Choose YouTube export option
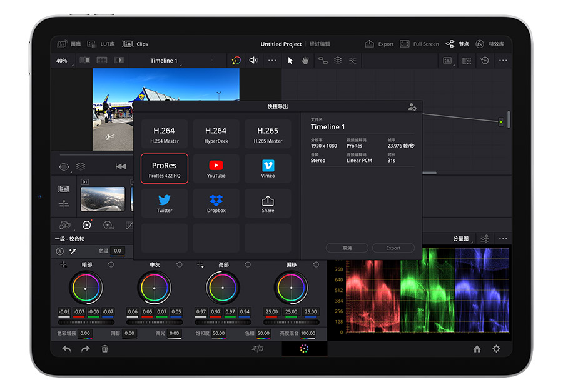Image resolution: width=563 pixels, height=392 pixels. coord(216,169)
